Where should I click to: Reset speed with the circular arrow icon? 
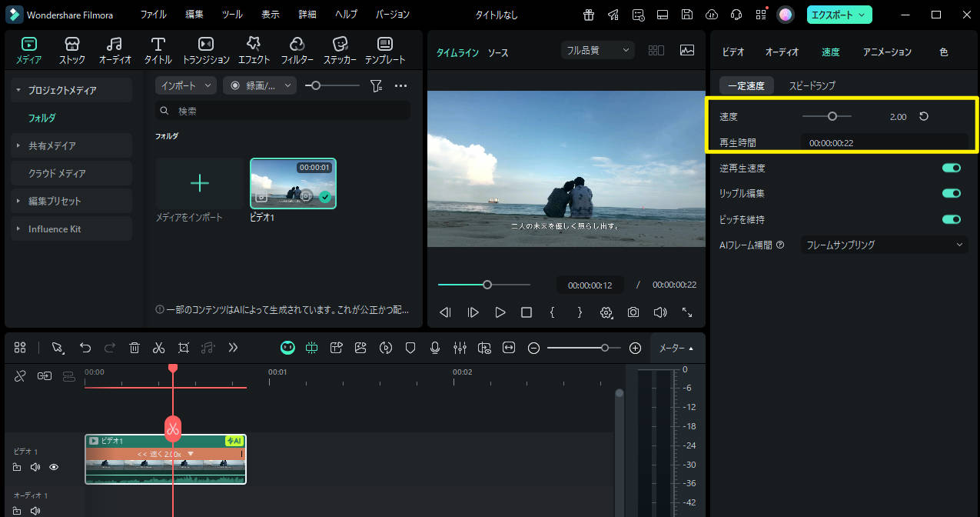(924, 117)
